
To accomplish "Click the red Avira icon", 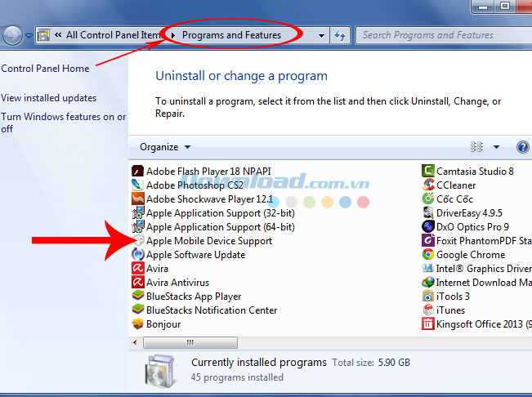I will click(x=138, y=268).
